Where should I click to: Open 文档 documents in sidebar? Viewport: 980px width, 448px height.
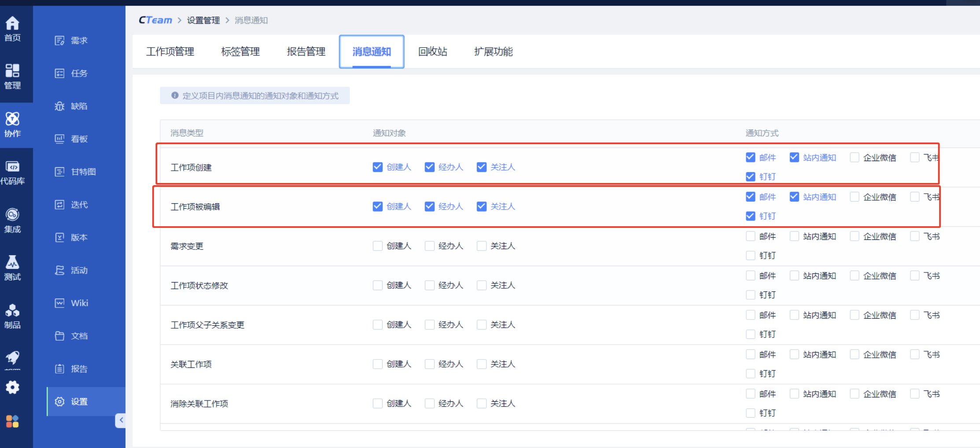click(71, 336)
